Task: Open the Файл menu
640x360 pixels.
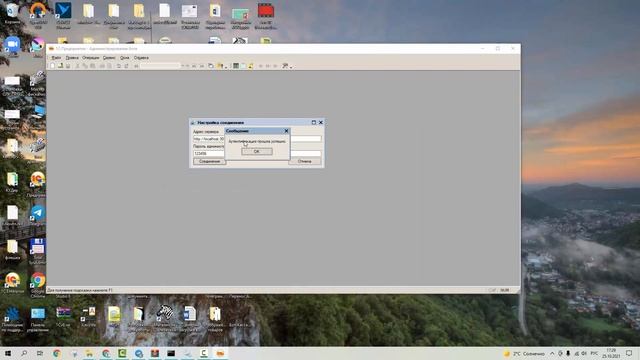Action: point(56,58)
